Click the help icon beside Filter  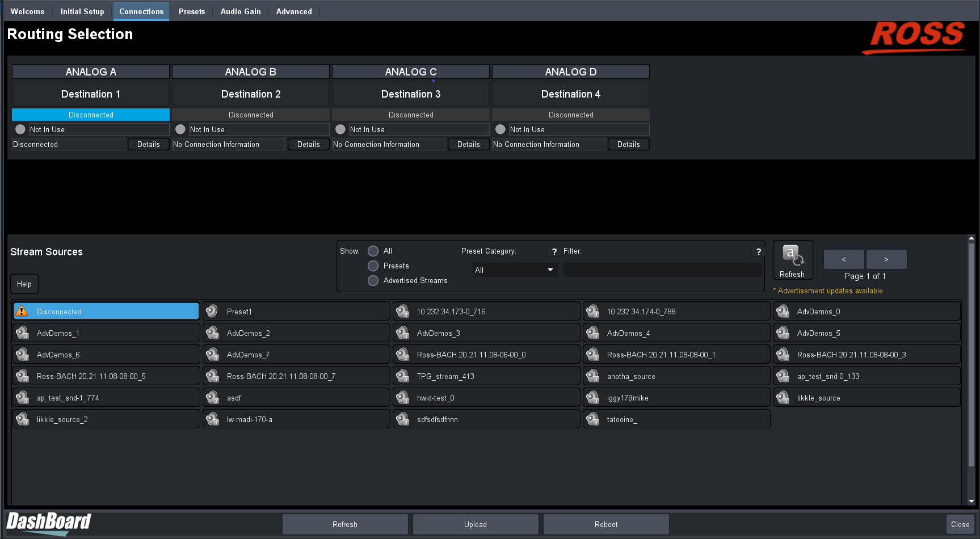tap(758, 251)
